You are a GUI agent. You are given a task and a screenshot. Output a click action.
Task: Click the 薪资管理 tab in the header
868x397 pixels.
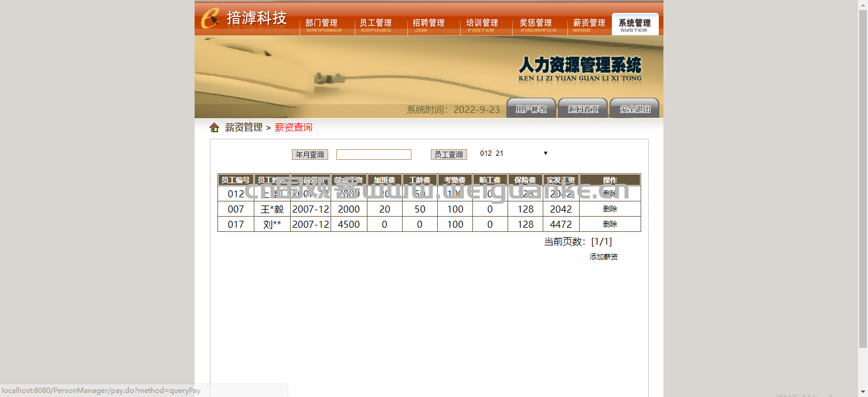click(589, 24)
